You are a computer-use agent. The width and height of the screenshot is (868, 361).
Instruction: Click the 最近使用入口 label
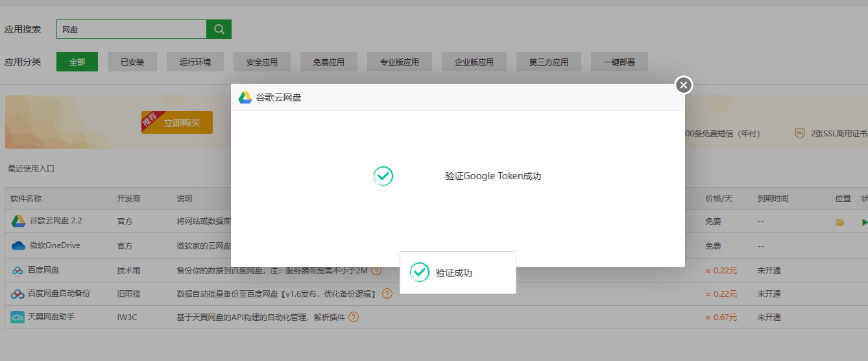pos(31,168)
